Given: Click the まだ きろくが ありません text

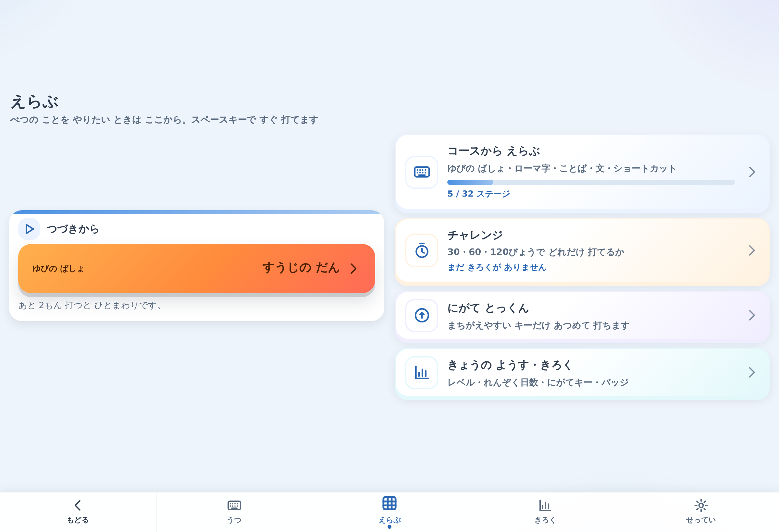Looking at the screenshot, I should coord(497,267).
